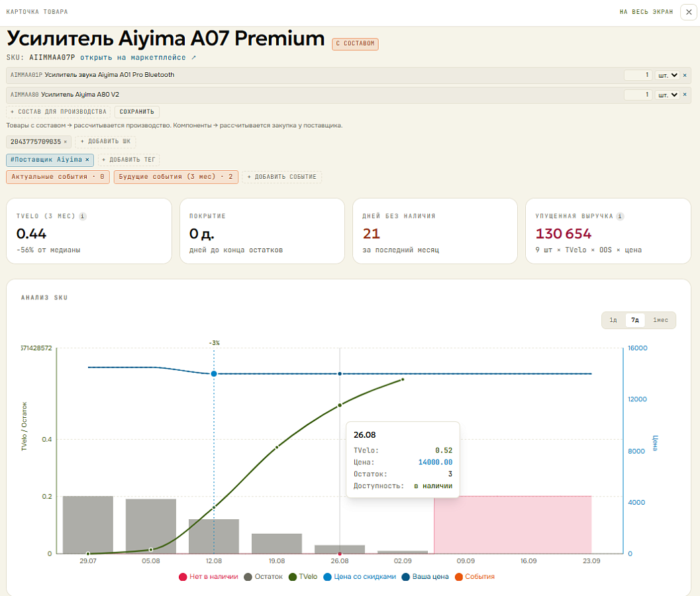Remove Aiyima A80 V2 component
The width and height of the screenshot is (700, 596).
coord(685,95)
